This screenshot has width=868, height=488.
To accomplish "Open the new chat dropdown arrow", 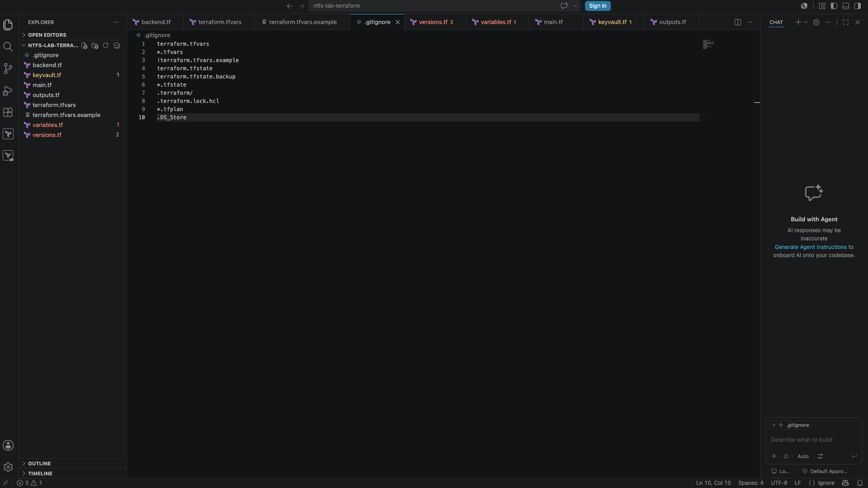I will (x=806, y=22).
